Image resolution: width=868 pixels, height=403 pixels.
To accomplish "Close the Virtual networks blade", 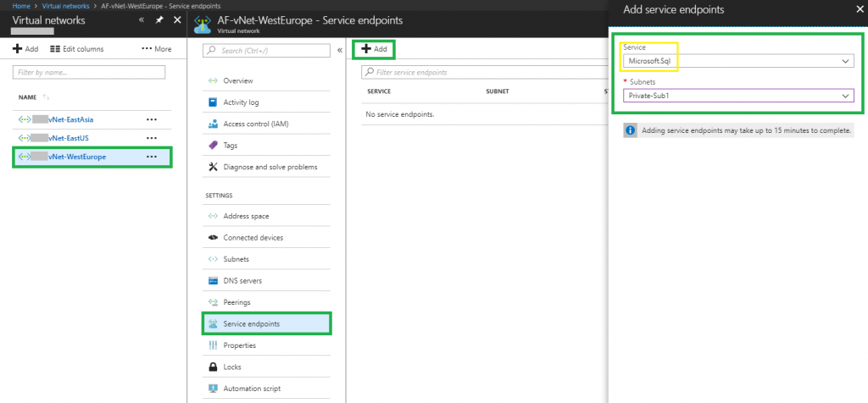I will 177,20.
